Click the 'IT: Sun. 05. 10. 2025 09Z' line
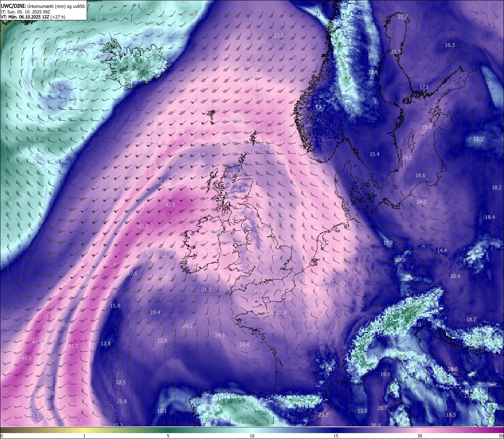This screenshot has height=439, width=504. (25, 11)
